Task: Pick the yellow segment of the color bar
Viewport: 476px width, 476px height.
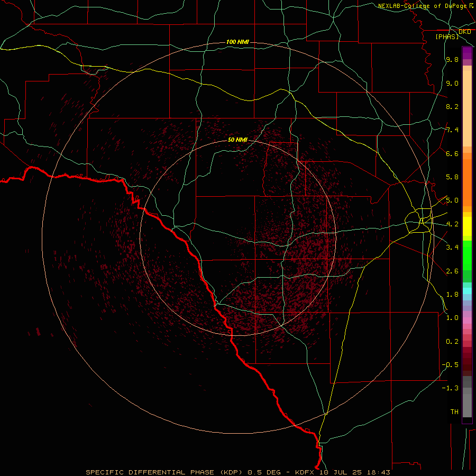Action: coord(467,226)
